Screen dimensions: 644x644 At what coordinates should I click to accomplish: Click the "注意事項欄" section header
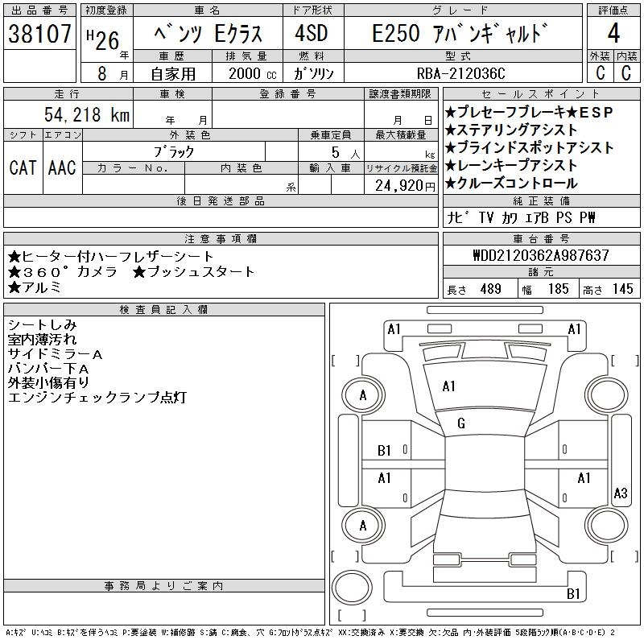coord(221,238)
